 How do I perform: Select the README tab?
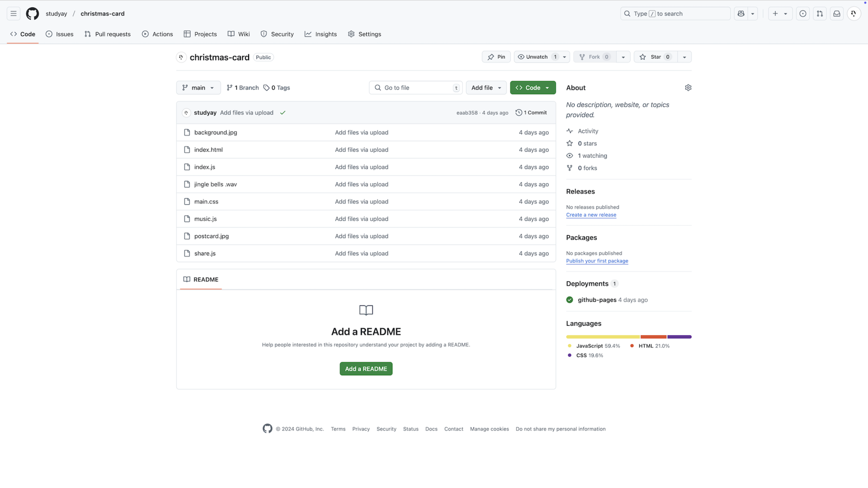pos(201,280)
